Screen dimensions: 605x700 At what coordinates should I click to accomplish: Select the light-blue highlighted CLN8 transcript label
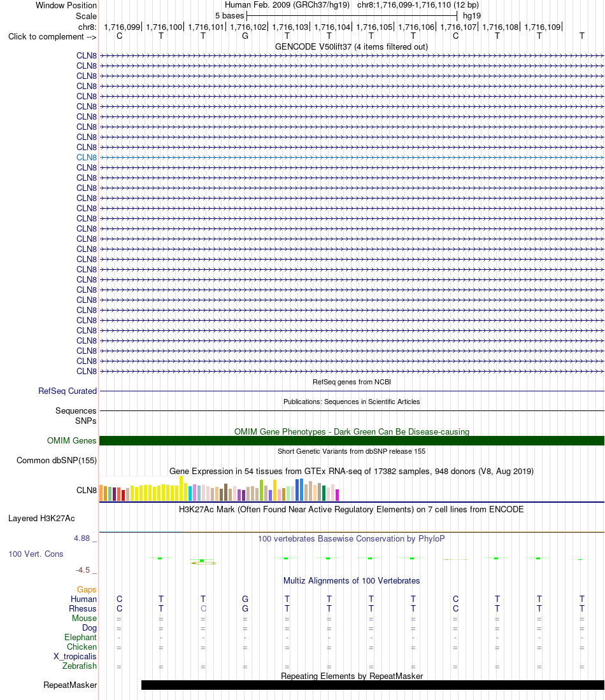(x=86, y=158)
